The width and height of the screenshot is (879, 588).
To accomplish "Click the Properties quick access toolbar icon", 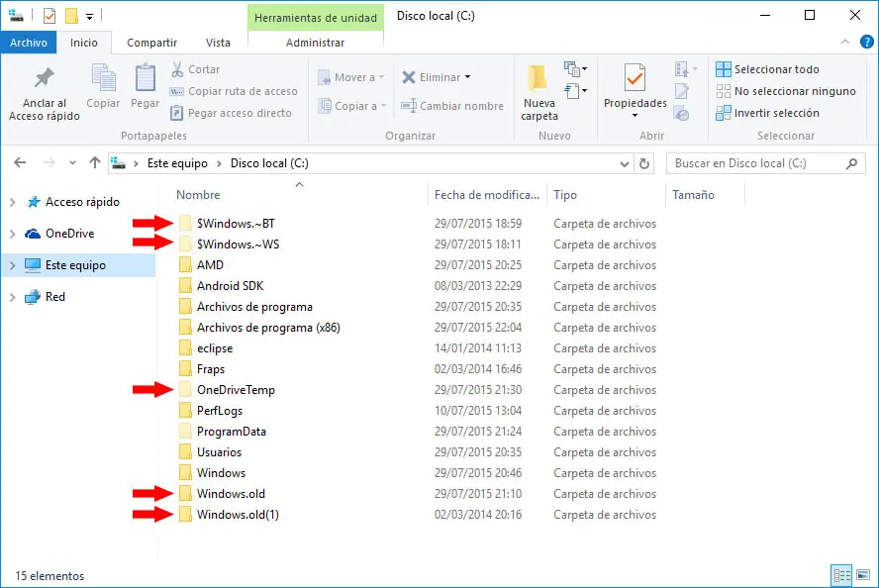I will tap(49, 16).
